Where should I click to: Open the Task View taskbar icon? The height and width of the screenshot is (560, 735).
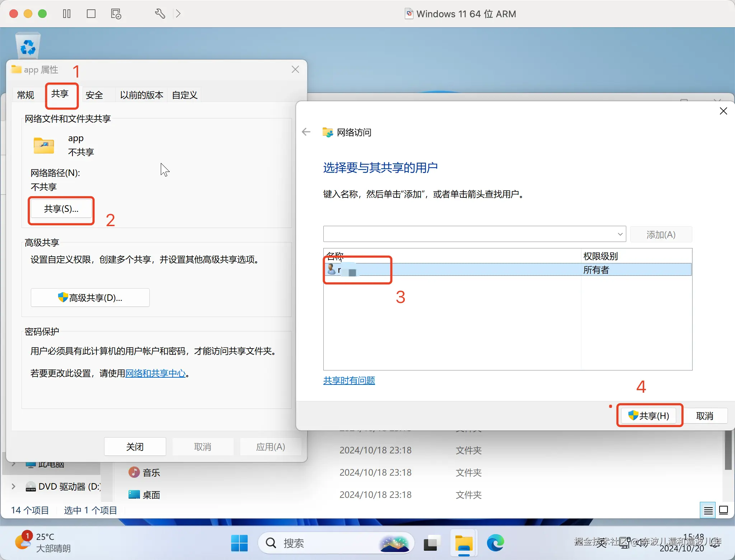coord(432,543)
